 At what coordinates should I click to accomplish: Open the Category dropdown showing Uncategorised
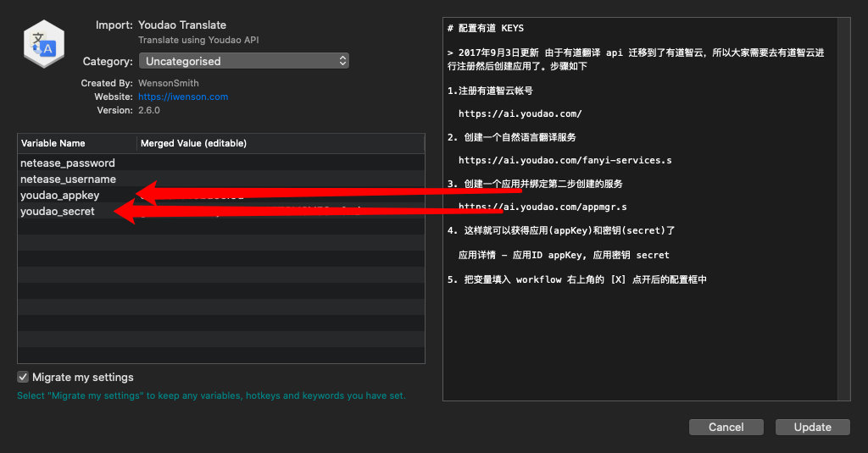click(x=243, y=61)
